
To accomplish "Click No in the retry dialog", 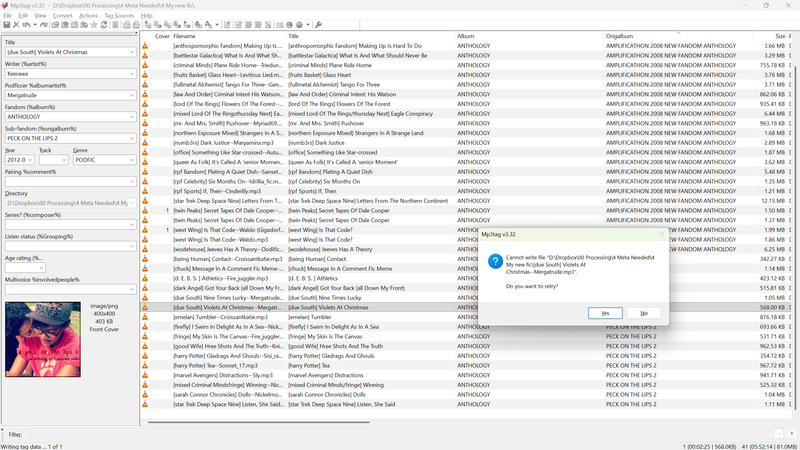I will pyautogui.click(x=643, y=313).
